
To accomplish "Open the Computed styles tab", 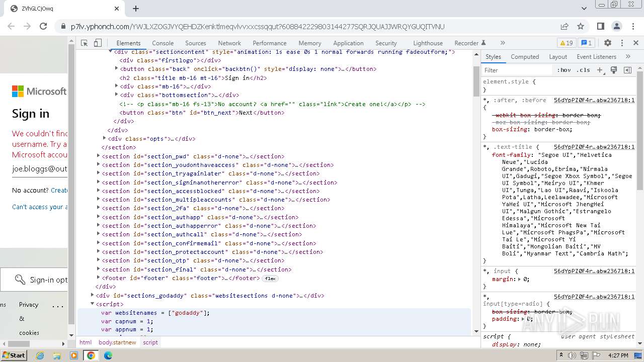I will [x=525, y=57].
